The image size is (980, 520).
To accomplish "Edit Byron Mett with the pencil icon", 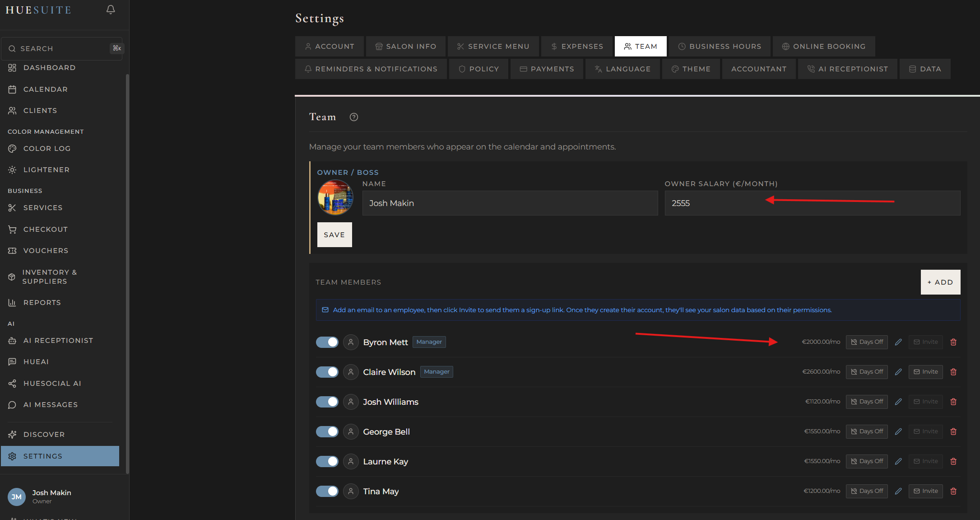I will (x=898, y=342).
